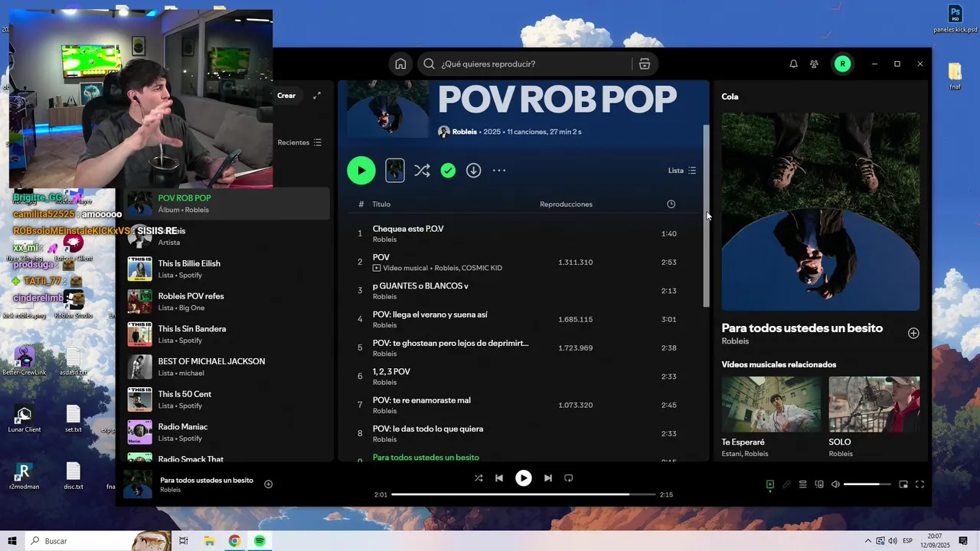Open the album's three-dot more options menu

pos(499,171)
